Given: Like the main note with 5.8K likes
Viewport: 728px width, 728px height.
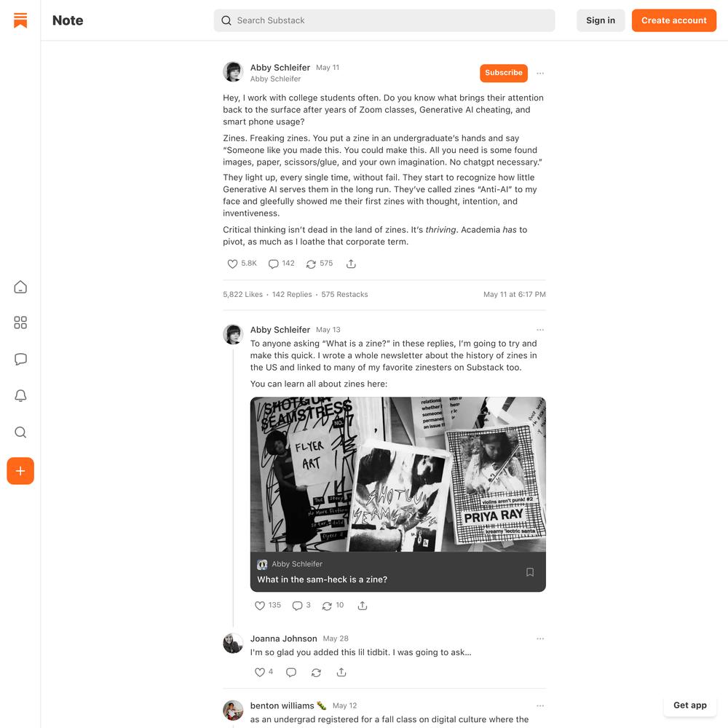Looking at the screenshot, I should pyautogui.click(x=242, y=264).
